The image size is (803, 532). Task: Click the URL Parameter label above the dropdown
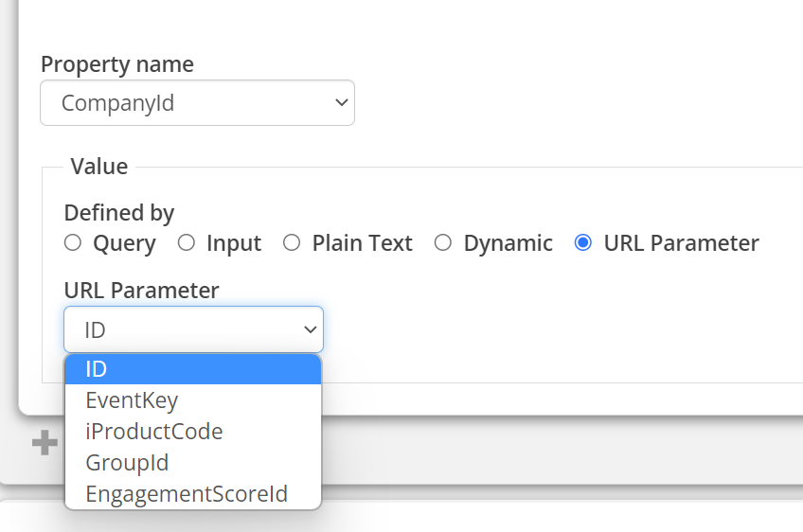tap(141, 290)
